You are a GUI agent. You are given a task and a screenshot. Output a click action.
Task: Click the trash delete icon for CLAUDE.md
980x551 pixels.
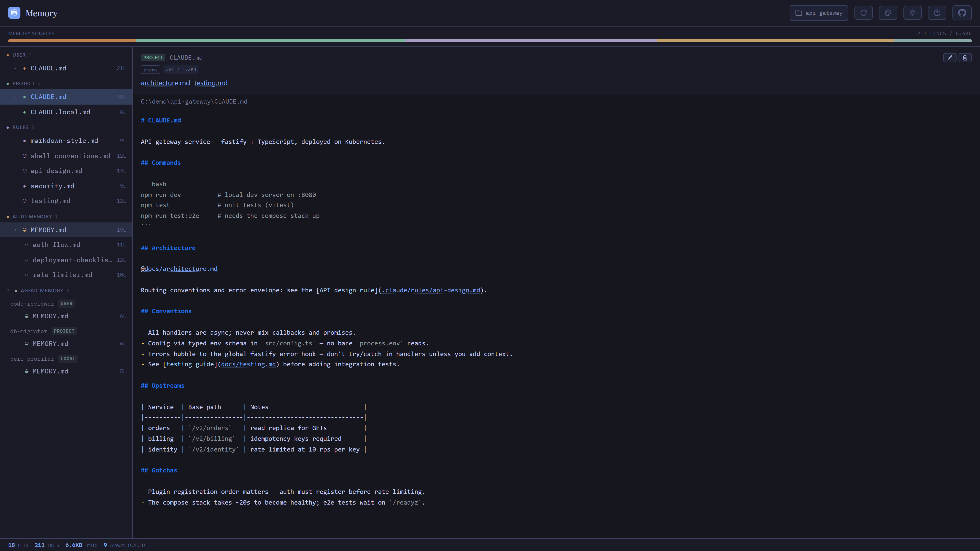tap(965, 58)
